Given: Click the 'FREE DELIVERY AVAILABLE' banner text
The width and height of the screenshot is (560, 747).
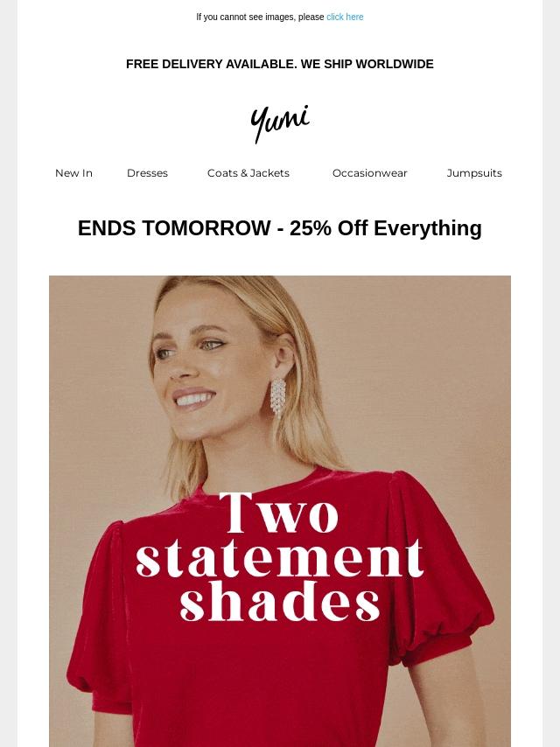Looking at the screenshot, I should click(x=212, y=64).
